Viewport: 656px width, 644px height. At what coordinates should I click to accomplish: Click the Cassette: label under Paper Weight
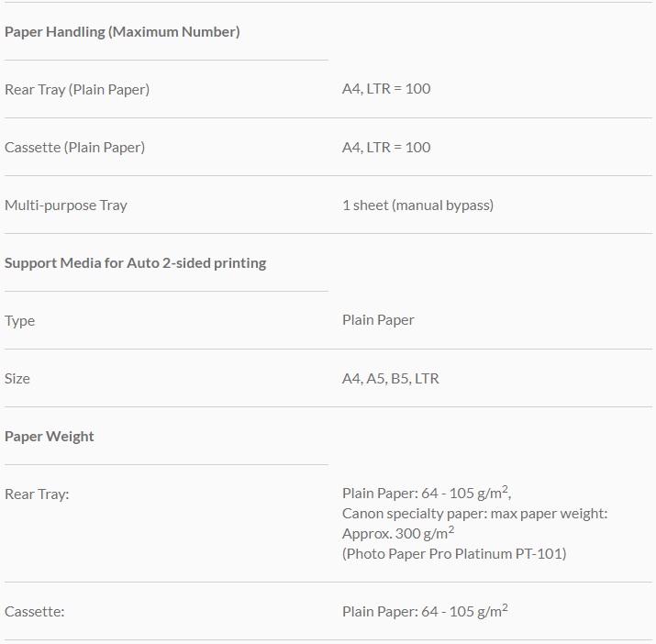coord(35,612)
